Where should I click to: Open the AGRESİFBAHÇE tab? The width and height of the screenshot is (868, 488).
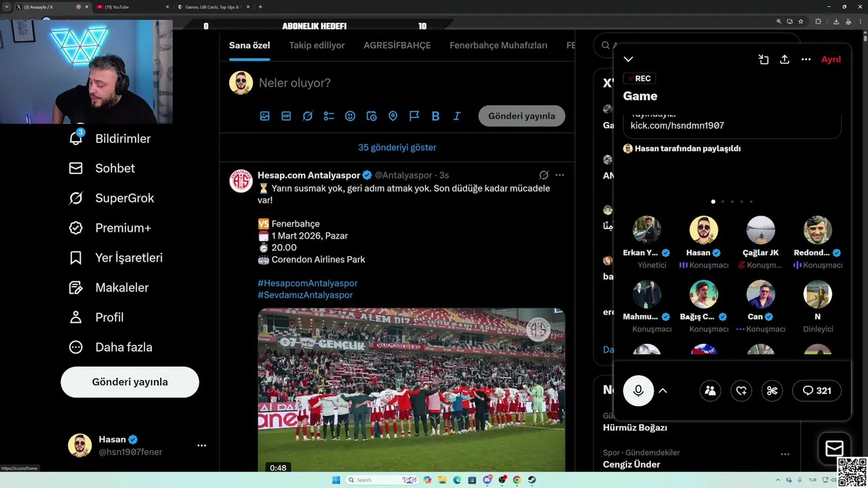[397, 45]
